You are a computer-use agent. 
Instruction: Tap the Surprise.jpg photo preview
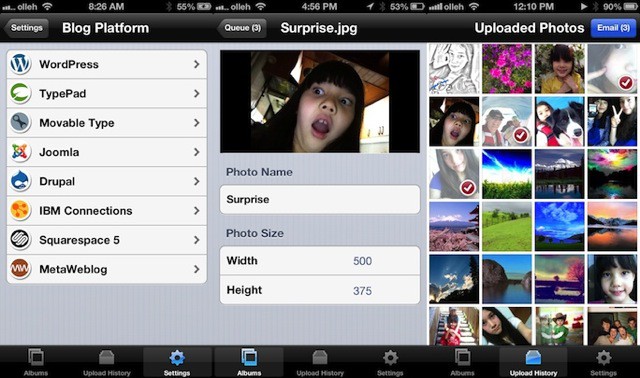coord(320,101)
